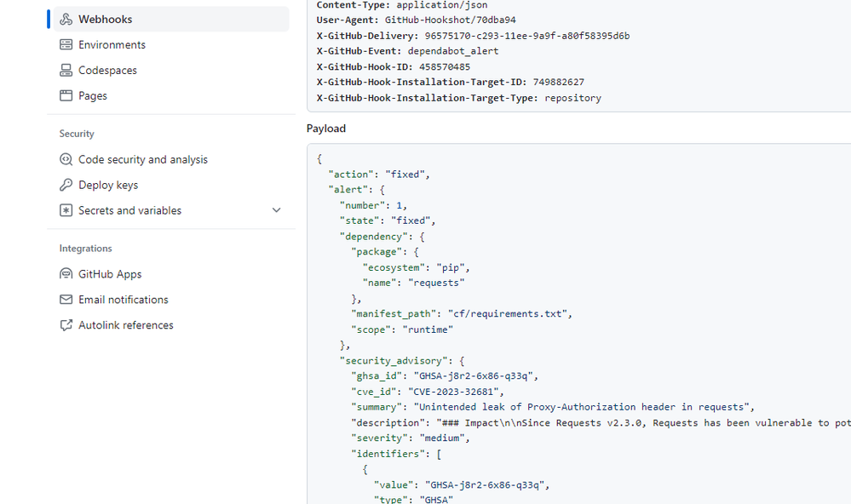Click the Email notifications envelope icon

pos(66,300)
